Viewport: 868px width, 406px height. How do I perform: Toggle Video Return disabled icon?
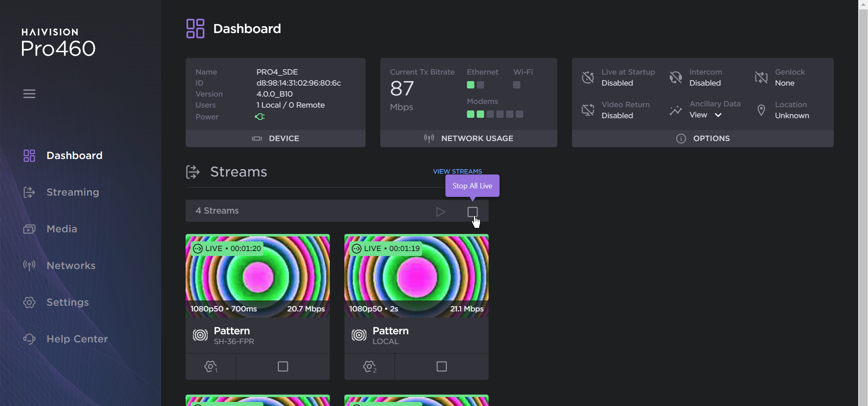tap(588, 110)
